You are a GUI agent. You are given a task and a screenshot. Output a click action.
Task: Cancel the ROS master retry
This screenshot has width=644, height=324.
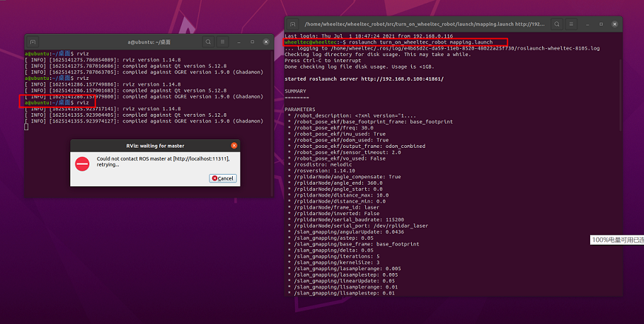coord(223,178)
